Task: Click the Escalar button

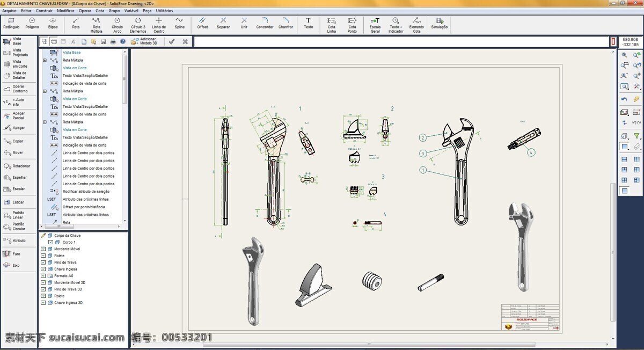Action: point(14,189)
